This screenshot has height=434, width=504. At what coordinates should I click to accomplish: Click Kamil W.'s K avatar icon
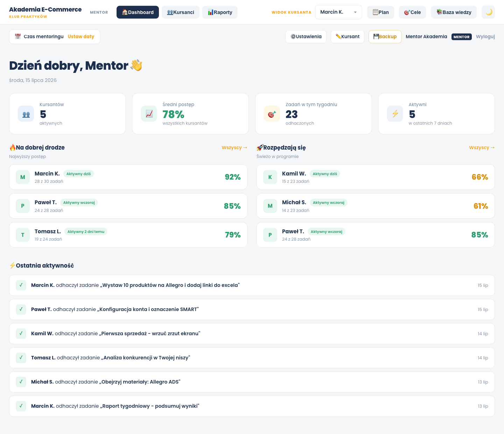click(270, 177)
